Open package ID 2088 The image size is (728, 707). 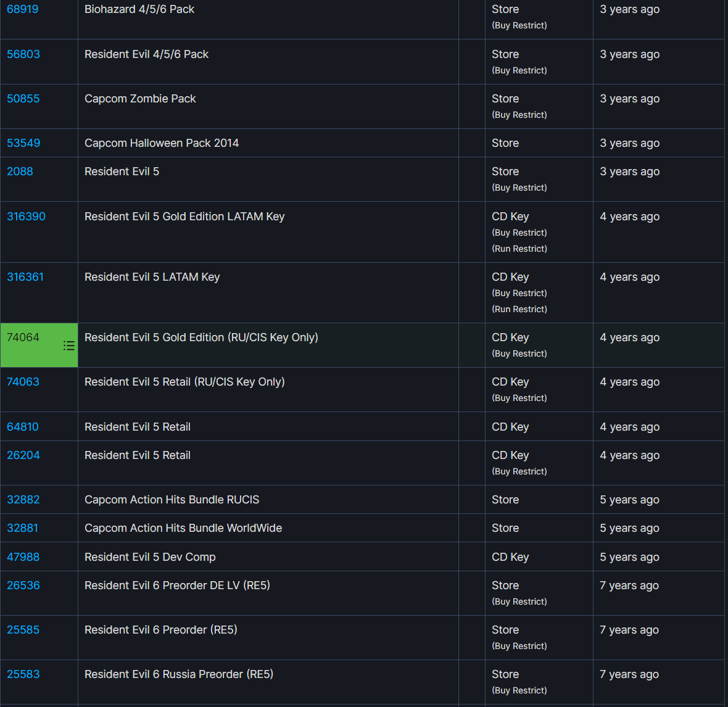pos(20,172)
